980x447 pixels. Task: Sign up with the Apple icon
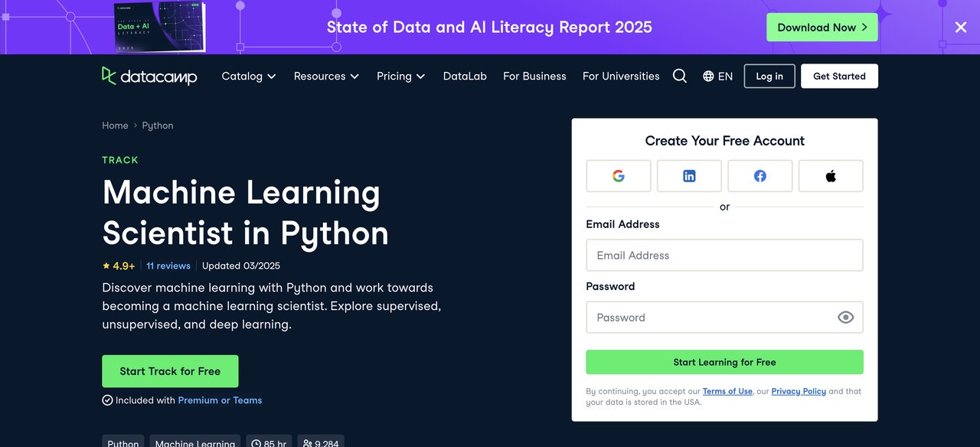click(x=831, y=176)
